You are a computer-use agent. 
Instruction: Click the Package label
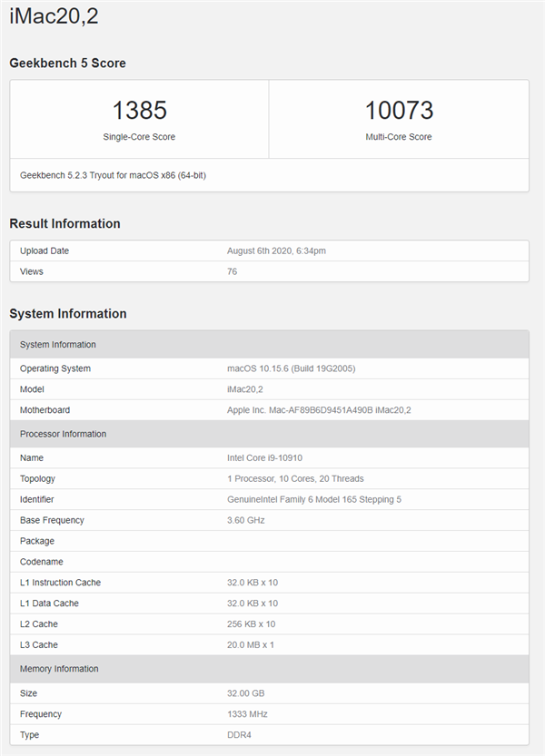37,541
